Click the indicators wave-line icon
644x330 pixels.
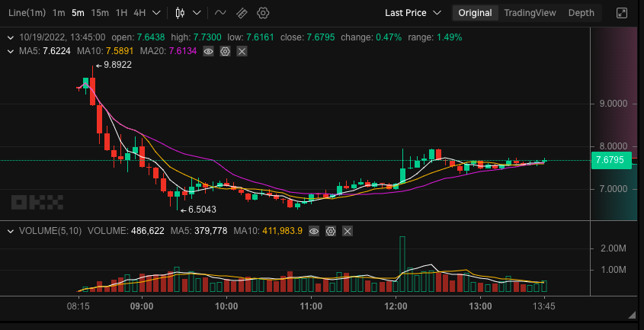(220, 13)
